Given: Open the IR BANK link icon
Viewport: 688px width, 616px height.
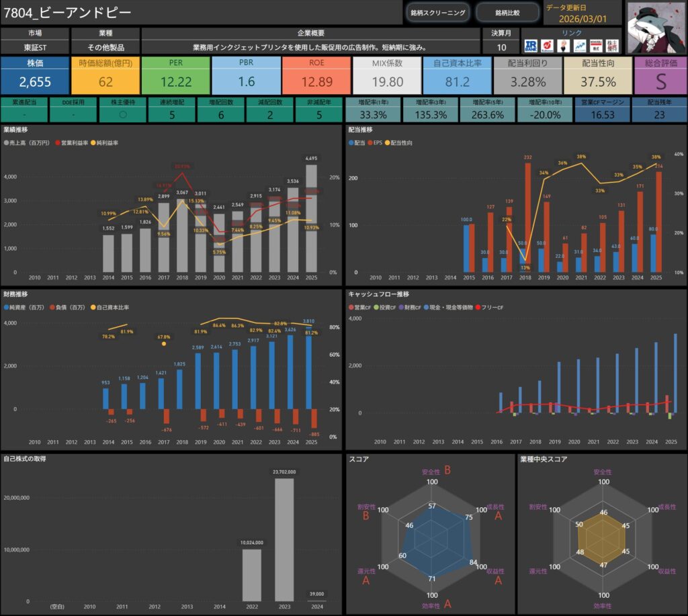Looking at the screenshot, I should pos(531,46).
